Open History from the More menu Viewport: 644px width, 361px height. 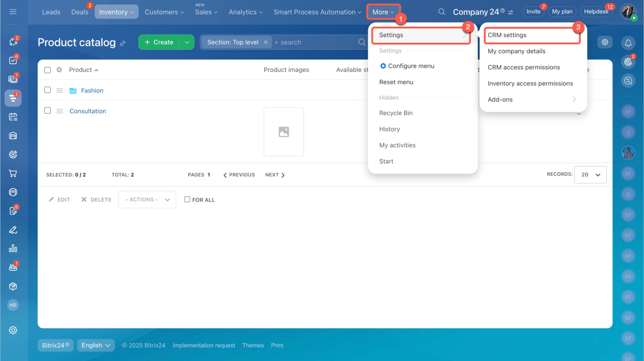click(389, 129)
